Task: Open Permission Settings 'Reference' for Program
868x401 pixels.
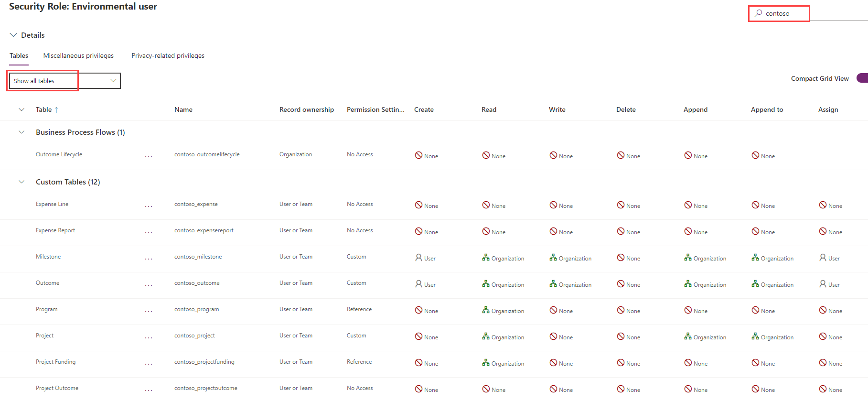Action: [359, 309]
